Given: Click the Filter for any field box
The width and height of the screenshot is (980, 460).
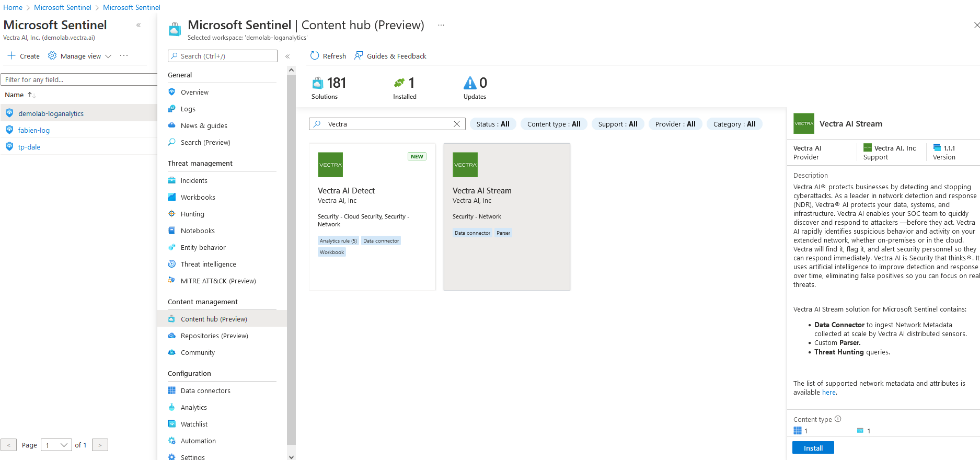Looking at the screenshot, I should (79, 79).
